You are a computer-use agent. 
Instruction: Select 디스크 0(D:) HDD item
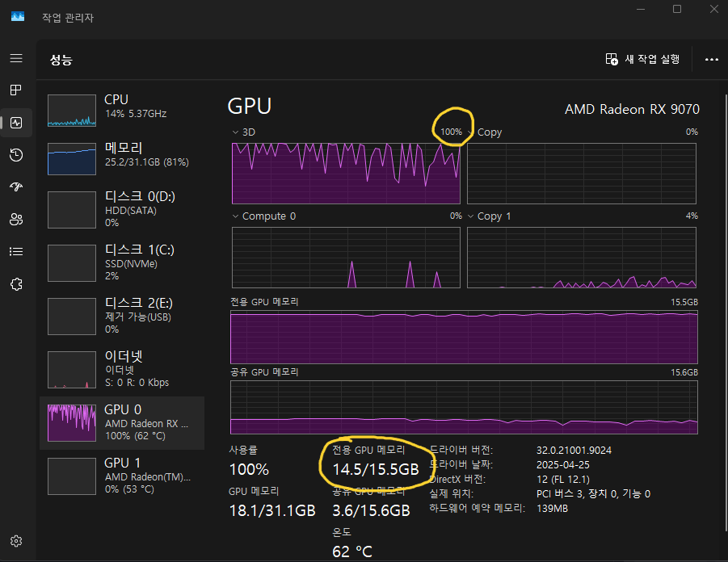[122, 210]
